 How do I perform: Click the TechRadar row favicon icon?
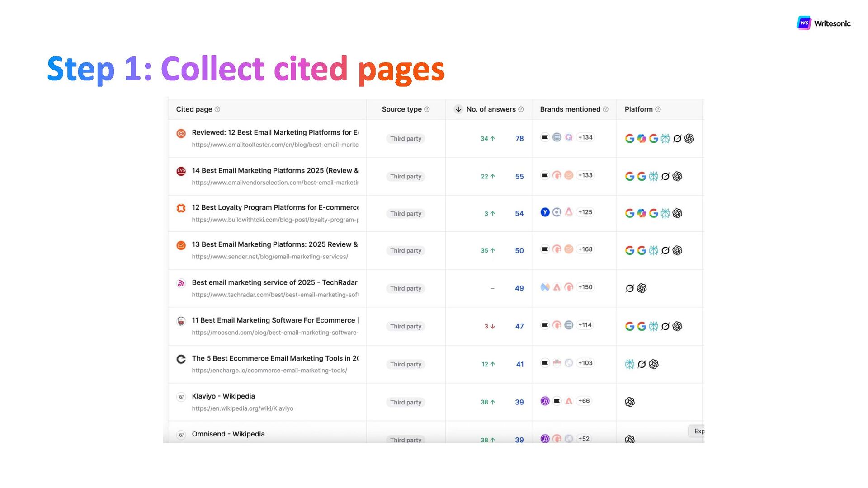(x=181, y=283)
